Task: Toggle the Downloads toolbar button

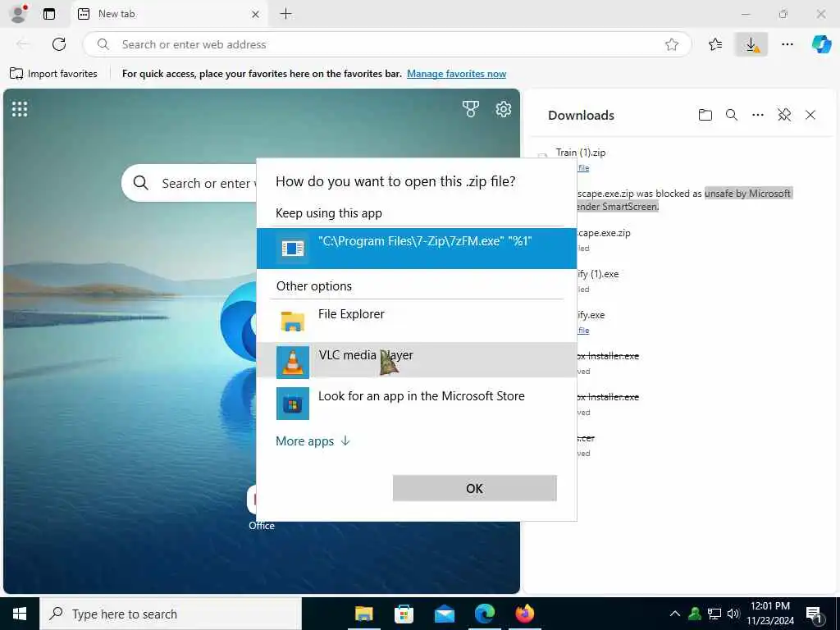Action: point(751,44)
